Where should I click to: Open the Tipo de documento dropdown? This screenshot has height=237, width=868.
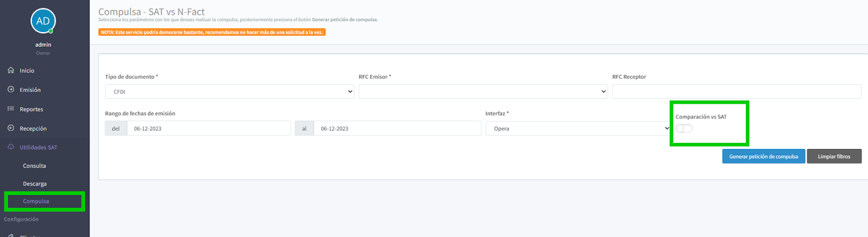229,92
